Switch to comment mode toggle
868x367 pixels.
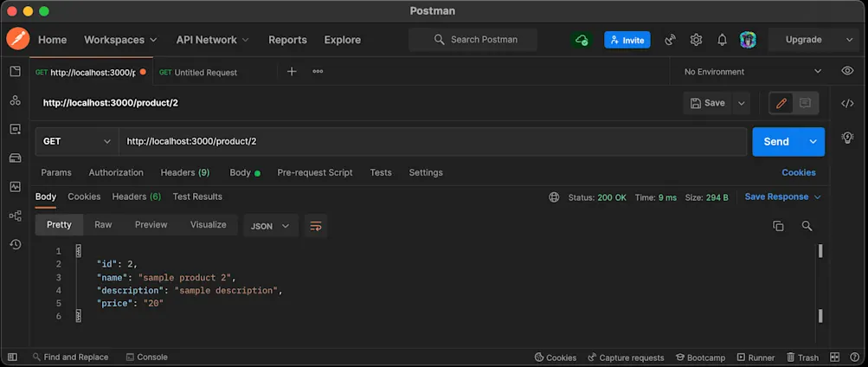[805, 103]
